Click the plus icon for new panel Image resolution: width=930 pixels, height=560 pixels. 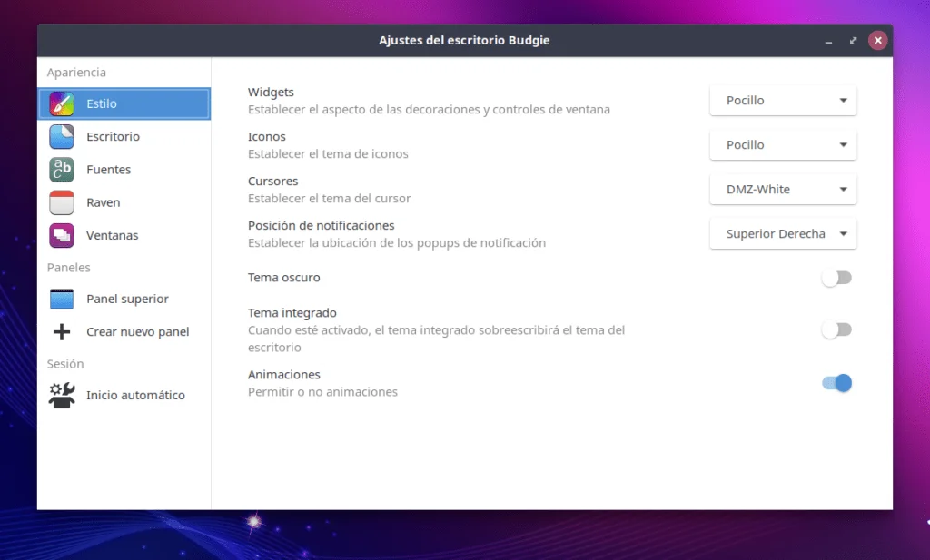62,332
